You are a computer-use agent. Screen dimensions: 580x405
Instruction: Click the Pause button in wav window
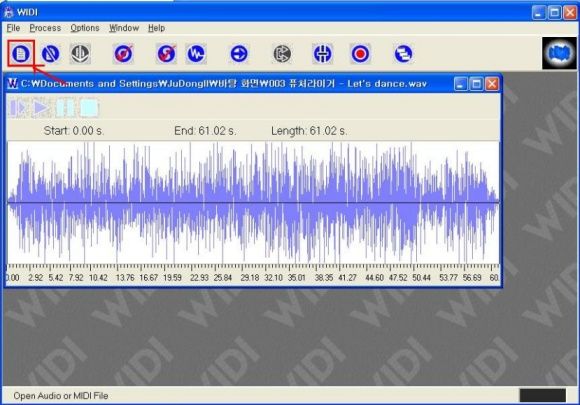pos(65,108)
